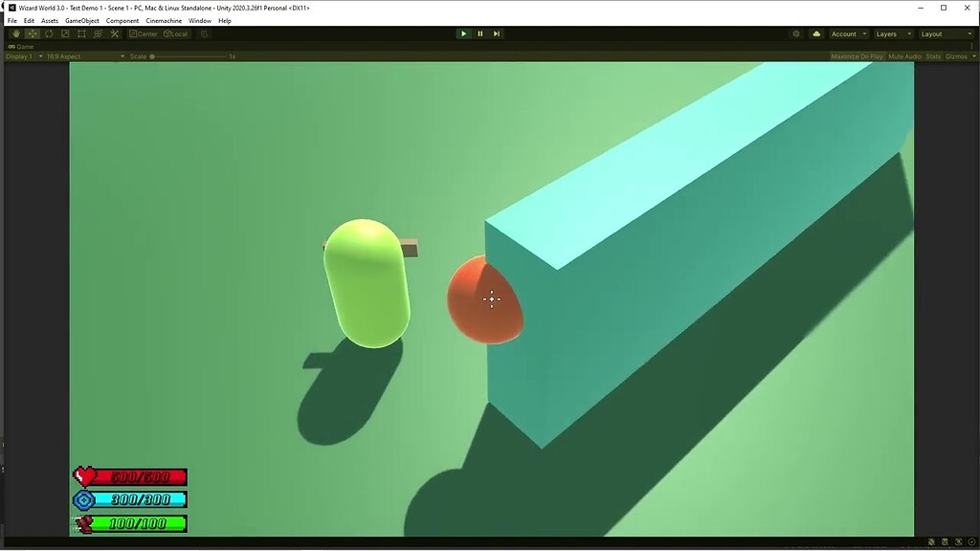Select the Rect transform tool

click(81, 33)
